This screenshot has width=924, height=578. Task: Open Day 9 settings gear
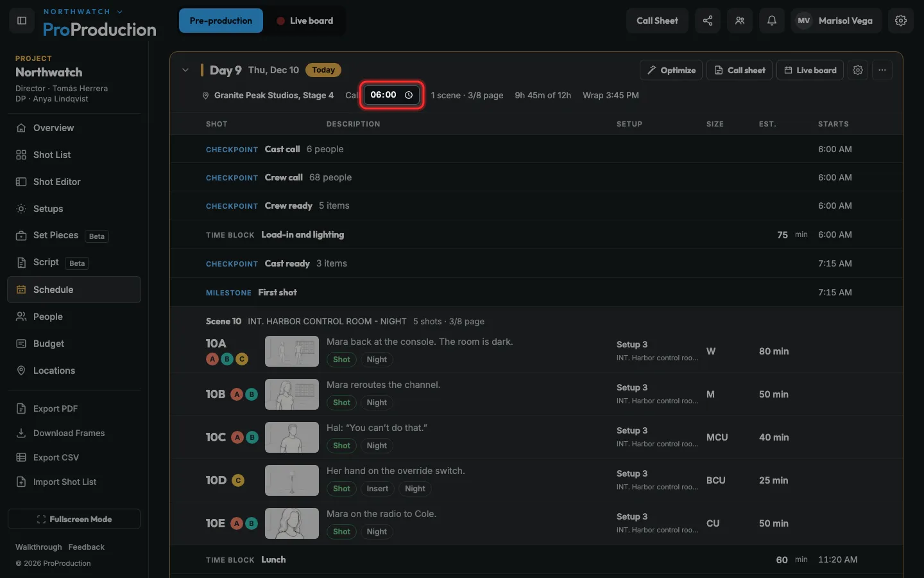tap(858, 70)
